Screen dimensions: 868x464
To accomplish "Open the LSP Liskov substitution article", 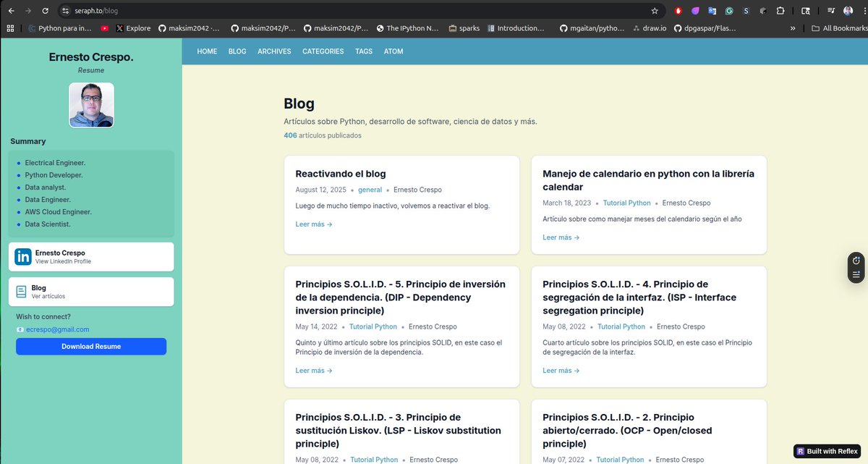I will point(399,431).
